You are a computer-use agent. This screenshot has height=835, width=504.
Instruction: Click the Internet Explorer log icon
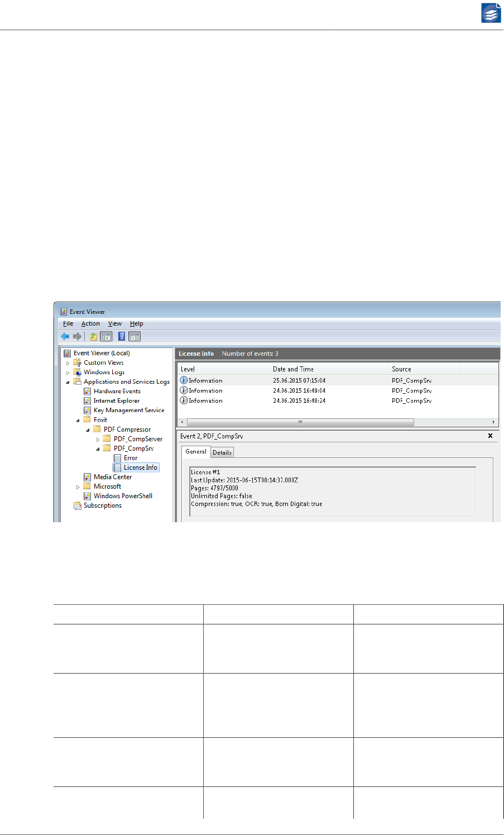(88, 400)
